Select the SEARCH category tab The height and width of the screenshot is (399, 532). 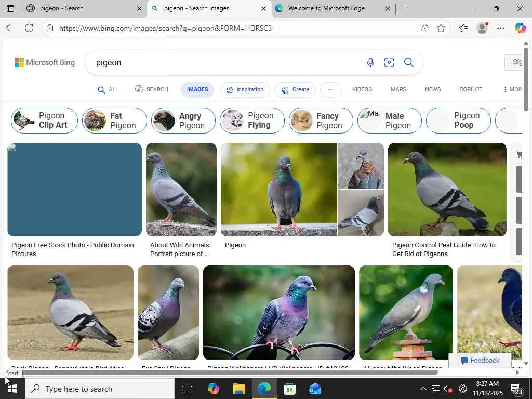[152, 89]
